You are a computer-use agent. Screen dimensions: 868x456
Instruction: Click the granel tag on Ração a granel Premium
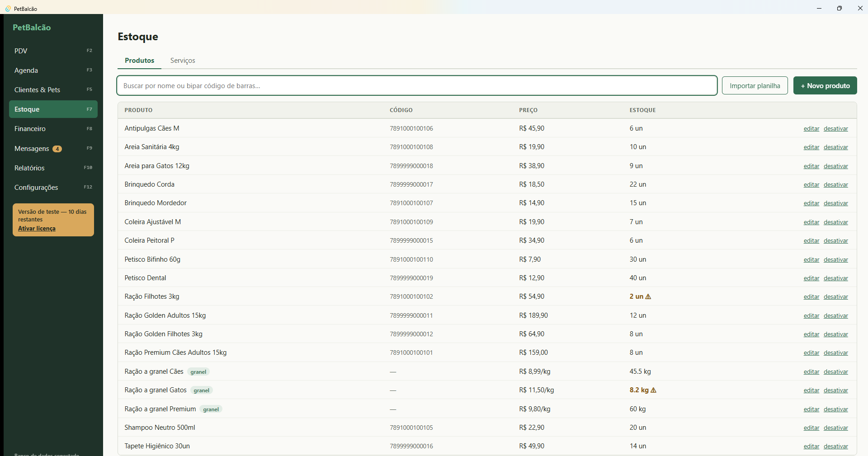(211, 409)
